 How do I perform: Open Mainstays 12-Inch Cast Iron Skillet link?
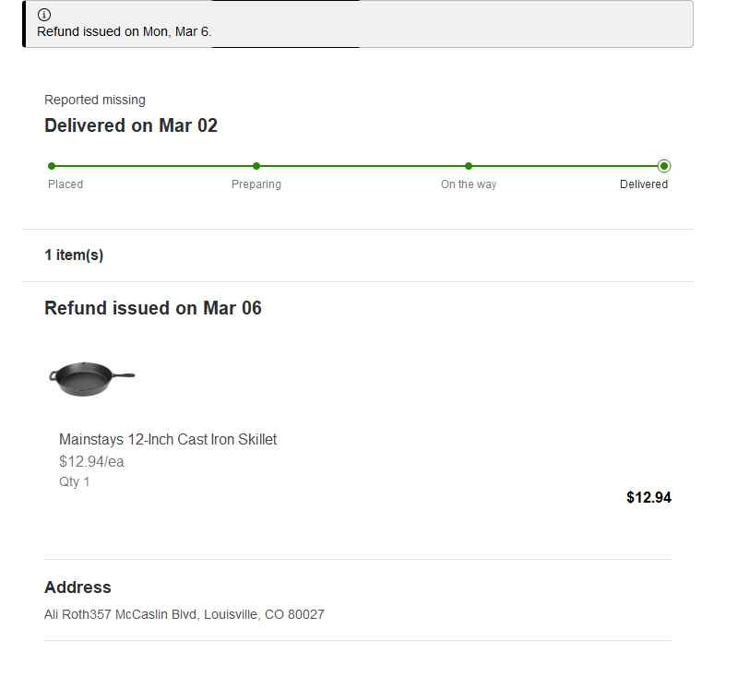(168, 439)
